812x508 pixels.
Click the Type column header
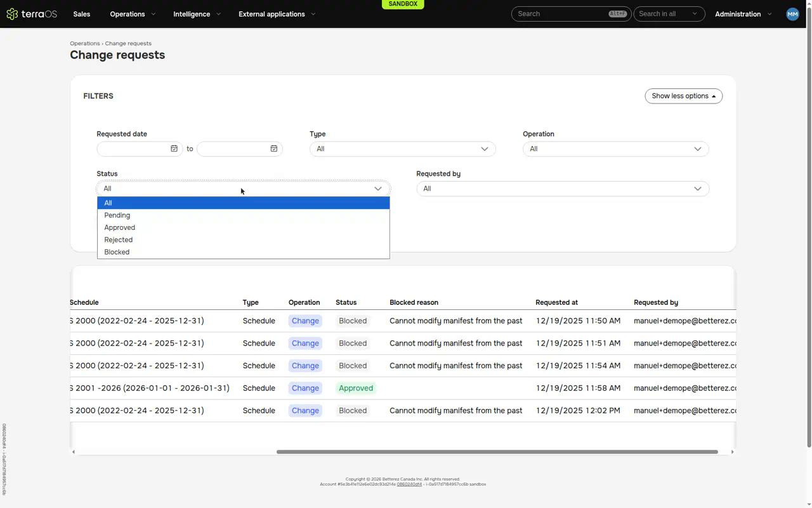[x=251, y=303]
